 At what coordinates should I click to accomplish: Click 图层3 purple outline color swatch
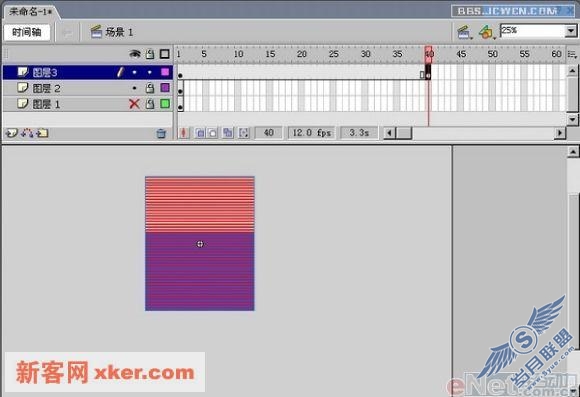click(165, 72)
